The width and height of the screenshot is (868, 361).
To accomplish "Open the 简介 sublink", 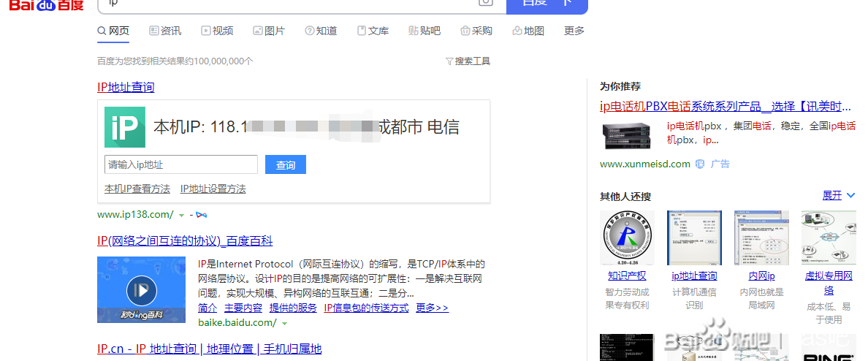I will [x=208, y=308].
